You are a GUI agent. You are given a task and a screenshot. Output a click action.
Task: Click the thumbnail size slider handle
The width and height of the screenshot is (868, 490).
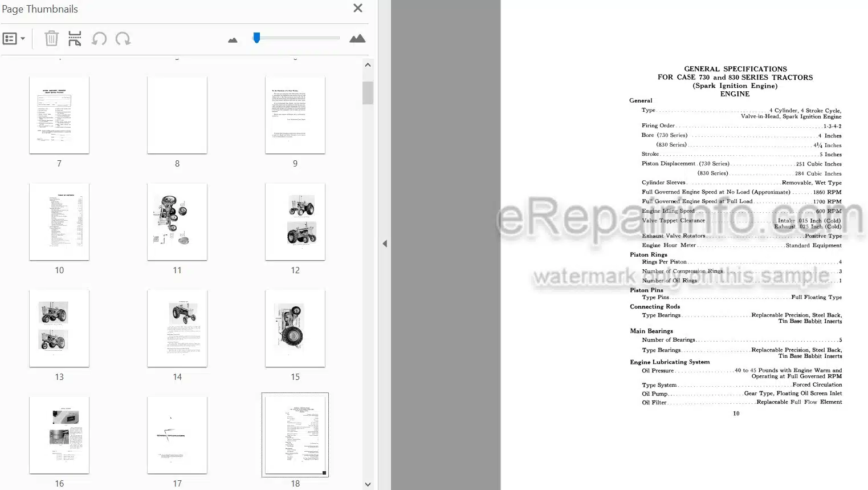pyautogui.click(x=256, y=38)
